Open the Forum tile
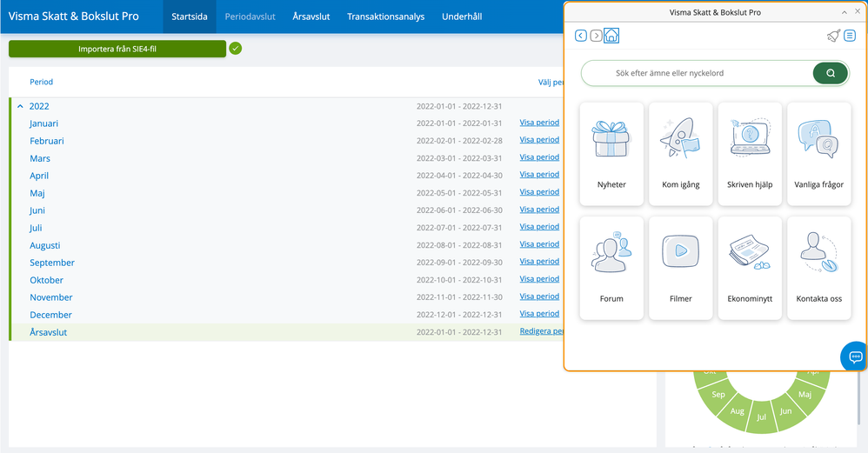The image size is (868, 453). coord(611,268)
